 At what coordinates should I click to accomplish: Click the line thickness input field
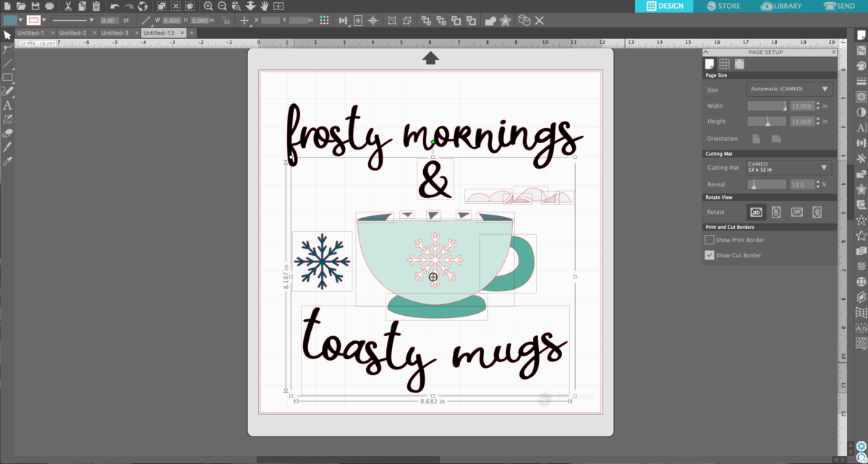[x=109, y=20]
